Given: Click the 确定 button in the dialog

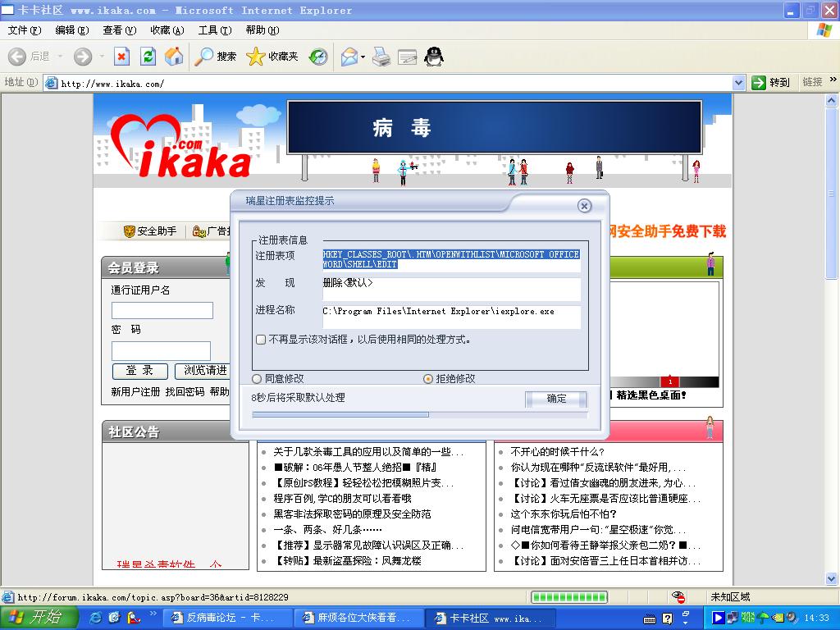Looking at the screenshot, I should point(556,399).
